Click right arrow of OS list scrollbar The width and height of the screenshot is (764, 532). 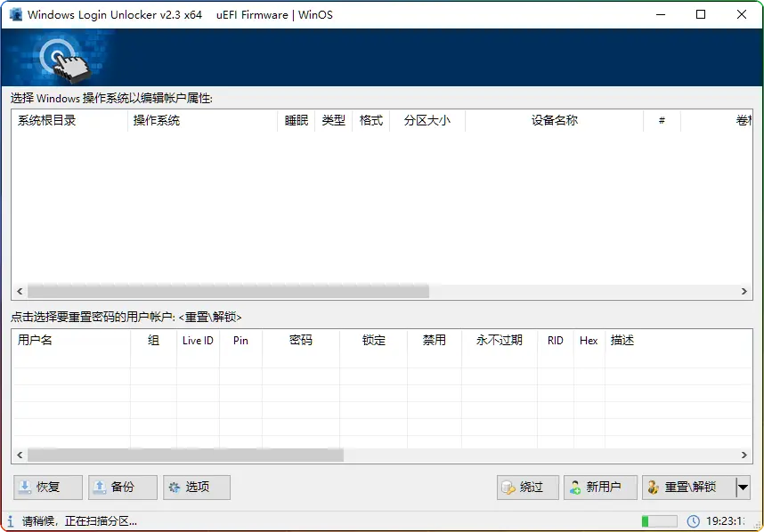click(x=744, y=291)
